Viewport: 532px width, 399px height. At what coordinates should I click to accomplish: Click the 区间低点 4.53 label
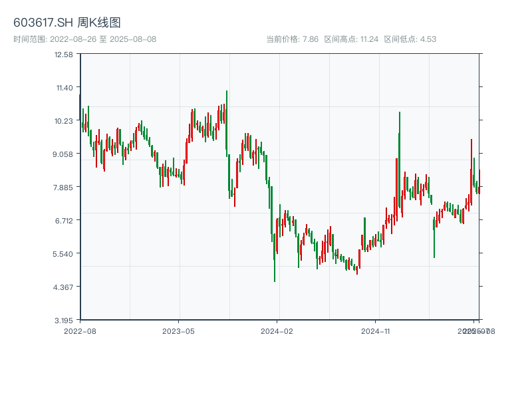410,39
